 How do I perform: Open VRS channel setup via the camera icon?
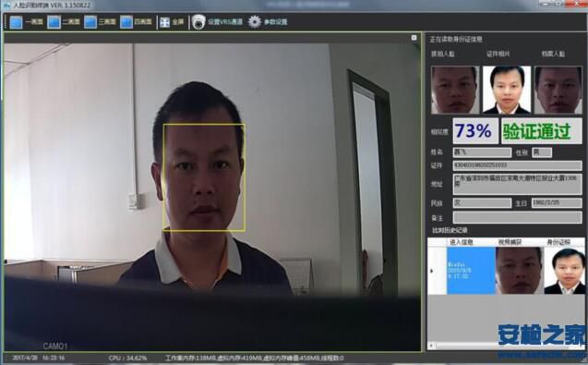click(x=198, y=22)
